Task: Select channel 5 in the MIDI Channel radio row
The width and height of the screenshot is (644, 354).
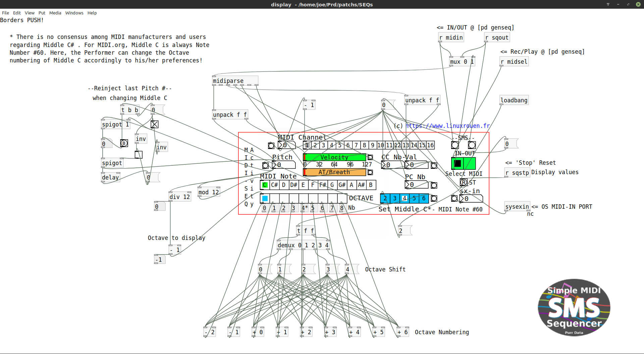Action: click(339, 145)
